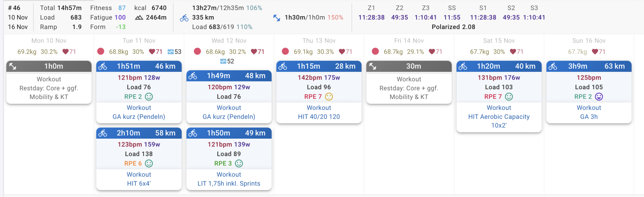The height and width of the screenshot is (197, 644).
Task: Click the purple smiley on Sunday's GA 3h ride
Action: click(x=599, y=97)
